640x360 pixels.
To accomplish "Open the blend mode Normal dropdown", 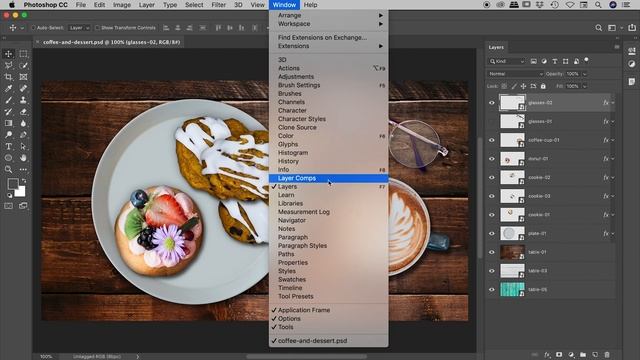I will [x=516, y=74].
